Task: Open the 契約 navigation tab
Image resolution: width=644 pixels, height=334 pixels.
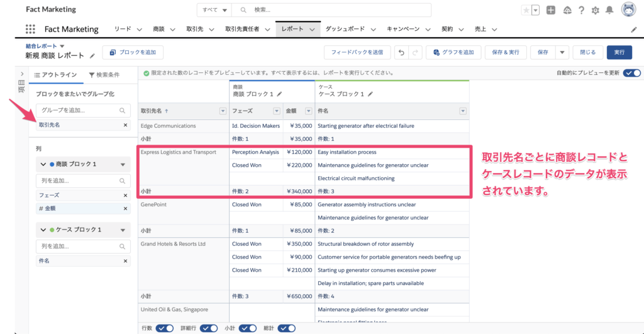Action: click(447, 29)
